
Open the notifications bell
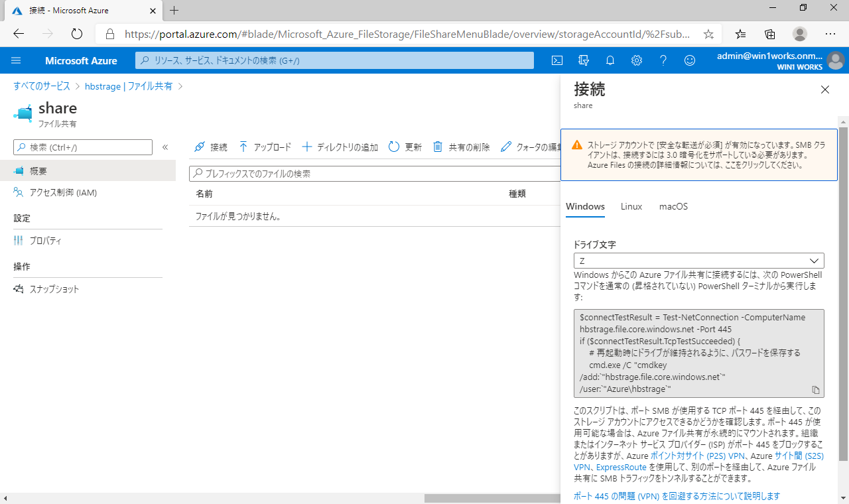pyautogui.click(x=610, y=60)
